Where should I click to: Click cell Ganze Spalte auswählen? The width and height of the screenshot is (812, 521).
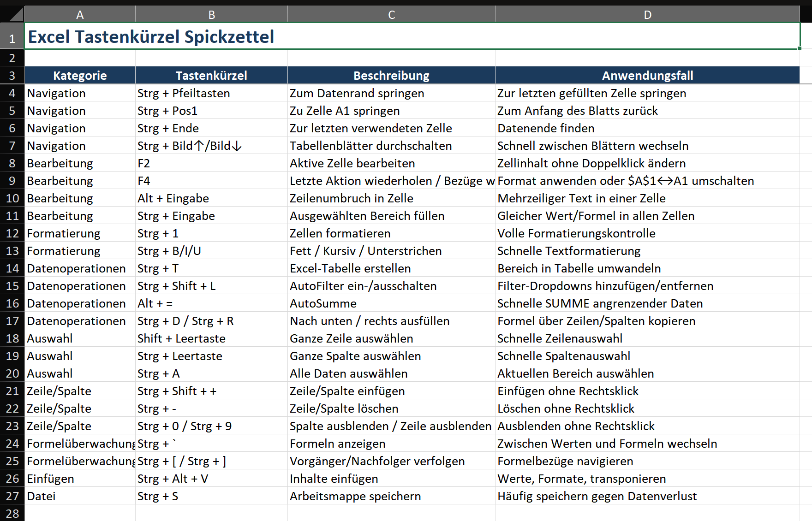(391, 356)
